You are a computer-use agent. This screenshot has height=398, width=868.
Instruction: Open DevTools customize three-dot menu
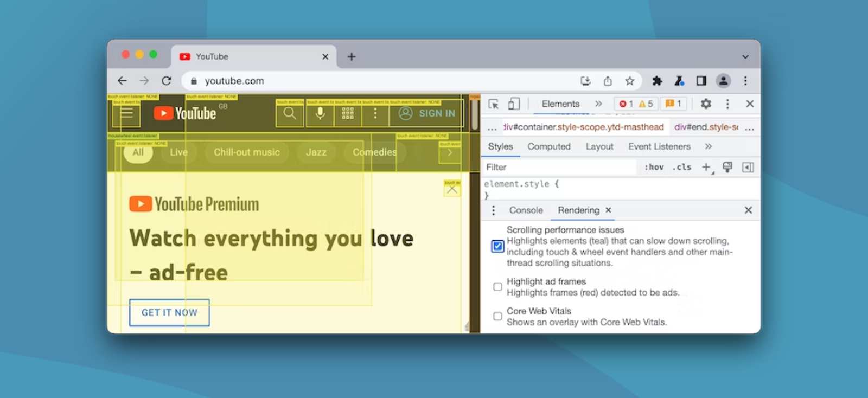pyautogui.click(x=727, y=104)
